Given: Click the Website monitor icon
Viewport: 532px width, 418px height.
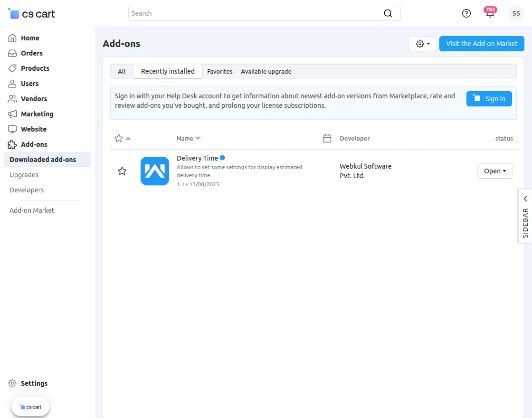Looking at the screenshot, I should click(x=12, y=129).
